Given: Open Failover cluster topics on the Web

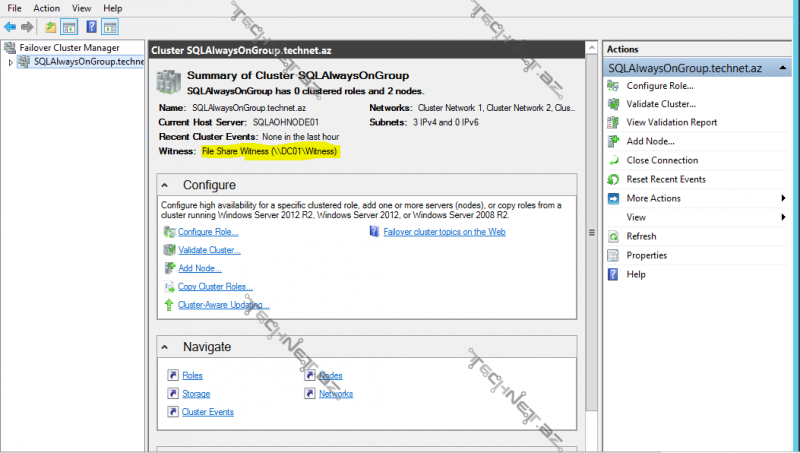Looking at the screenshot, I should pyautogui.click(x=444, y=231).
